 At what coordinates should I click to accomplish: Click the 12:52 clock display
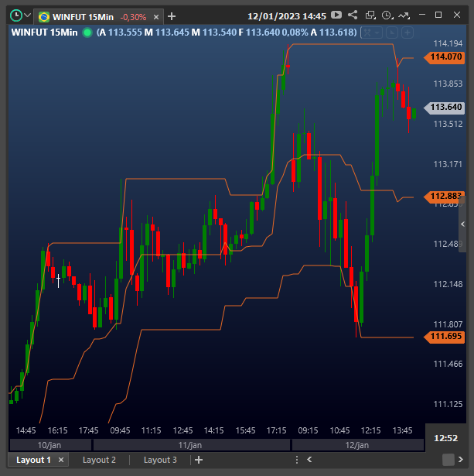click(445, 438)
